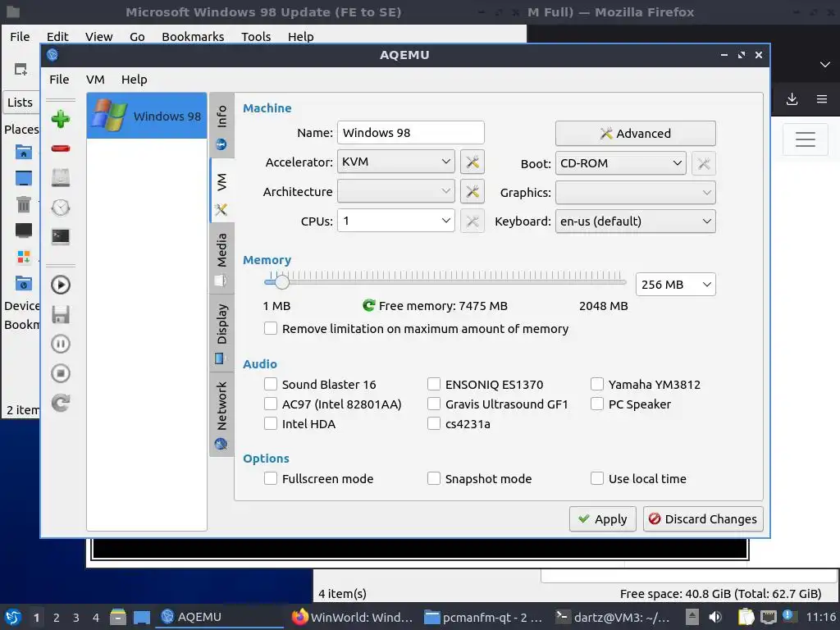The width and height of the screenshot is (840, 630).
Task: Check the Snapshot mode option
Action: 434,478
